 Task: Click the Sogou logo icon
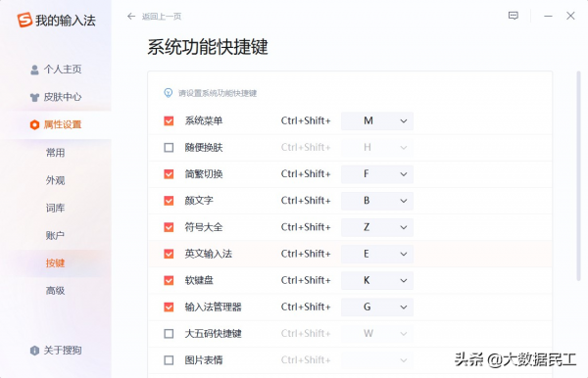24,20
